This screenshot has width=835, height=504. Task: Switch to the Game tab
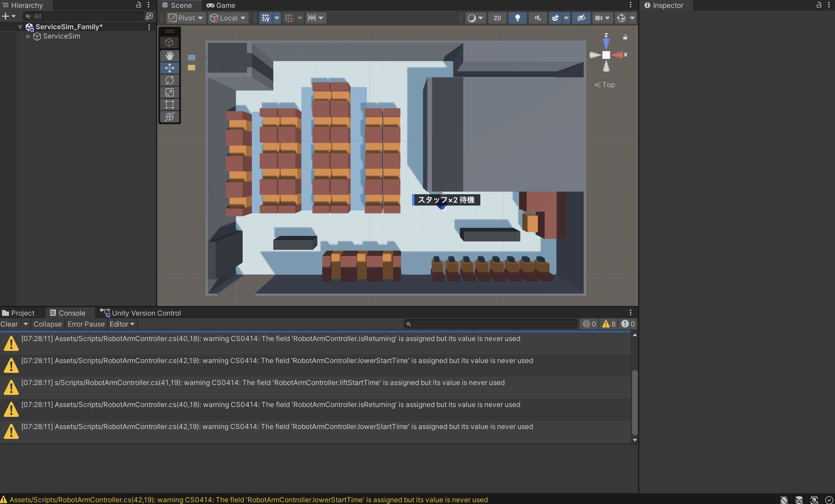(x=221, y=6)
